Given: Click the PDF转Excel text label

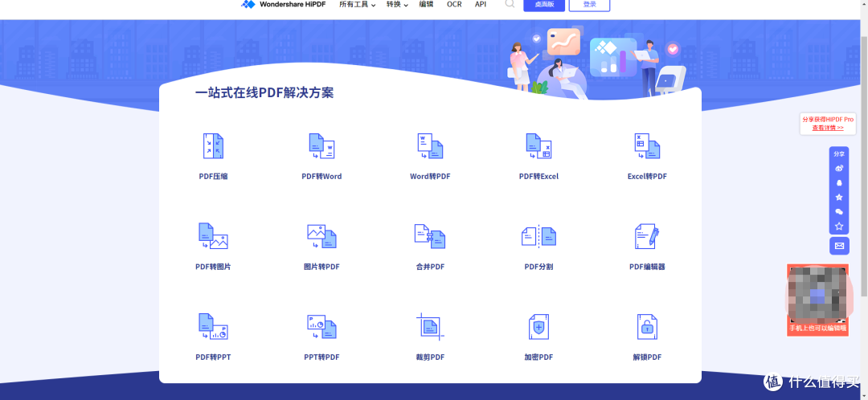Looking at the screenshot, I should click(x=538, y=177).
